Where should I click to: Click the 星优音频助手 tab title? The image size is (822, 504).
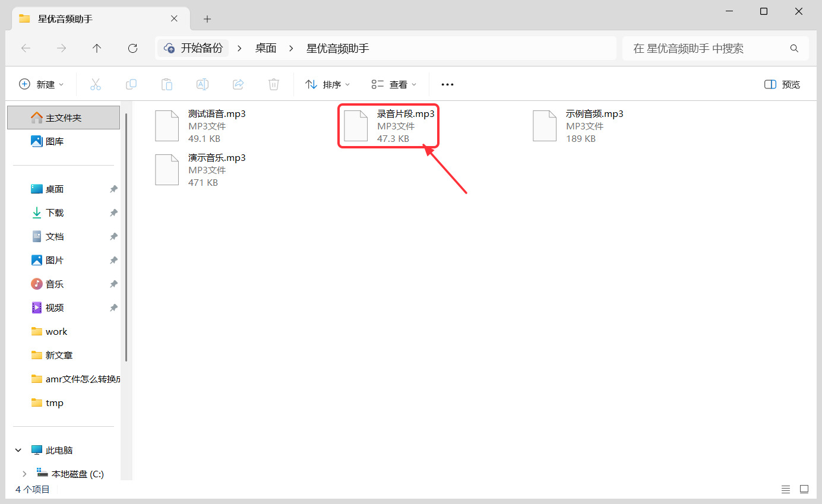pyautogui.click(x=65, y=18)
